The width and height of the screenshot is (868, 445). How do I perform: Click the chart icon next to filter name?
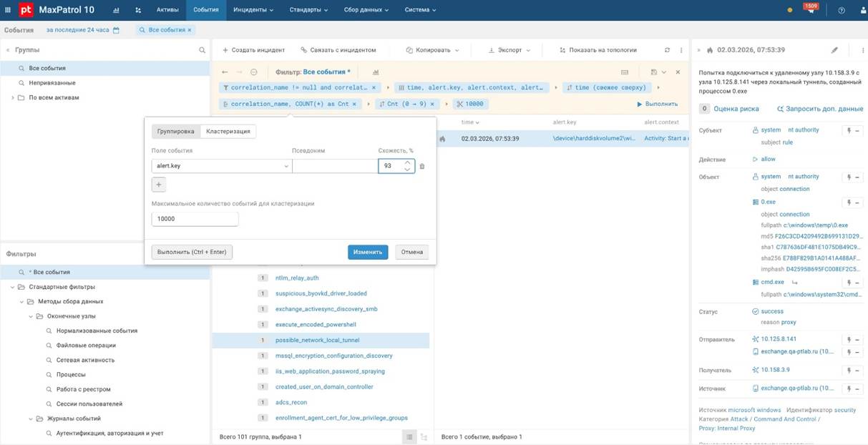pyautogui.click(x=376, y=72)
